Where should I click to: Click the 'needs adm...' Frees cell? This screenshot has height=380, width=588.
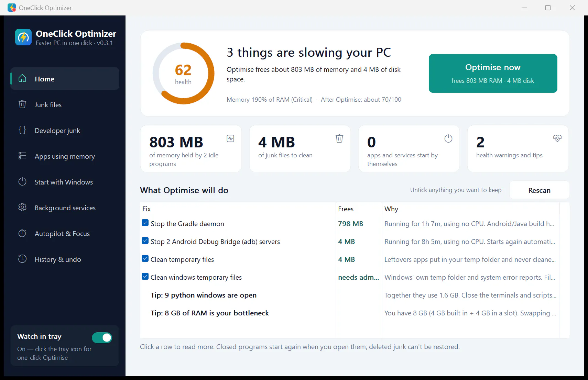pos(358,277)
